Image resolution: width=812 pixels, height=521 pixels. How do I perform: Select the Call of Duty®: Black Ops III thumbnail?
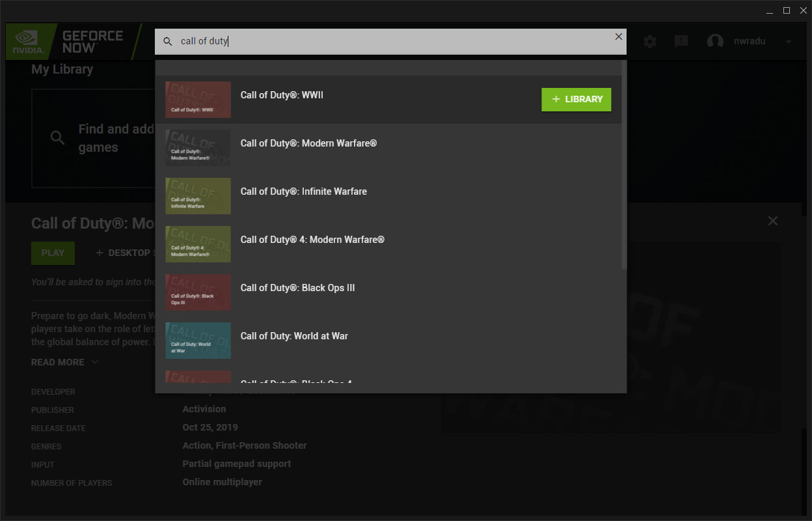198,292
